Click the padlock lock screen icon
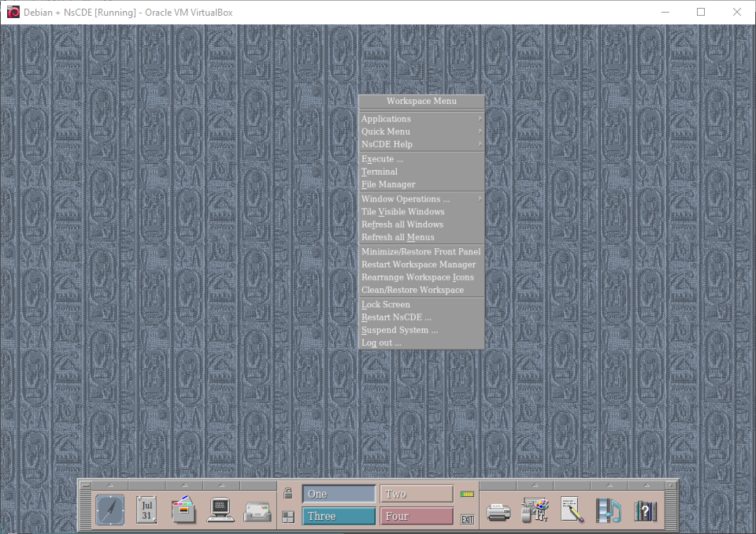Viewport: 756px width, 534px height. 288,494
